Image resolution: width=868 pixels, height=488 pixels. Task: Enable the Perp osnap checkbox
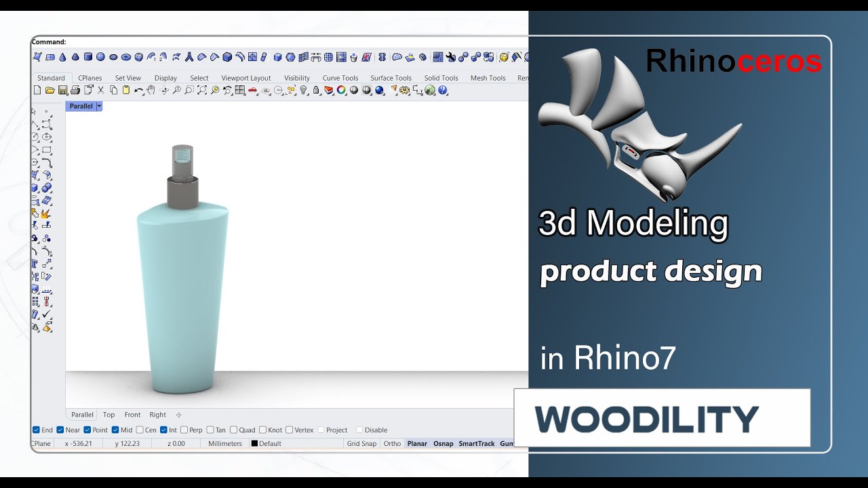click(x=184, y=430)
